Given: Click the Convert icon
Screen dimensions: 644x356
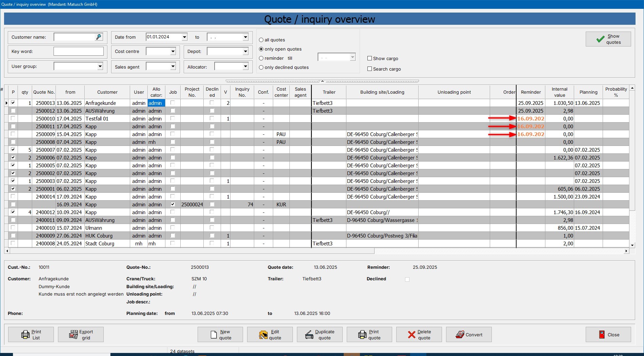Looking at the screenshot, I should pos(460,335).
